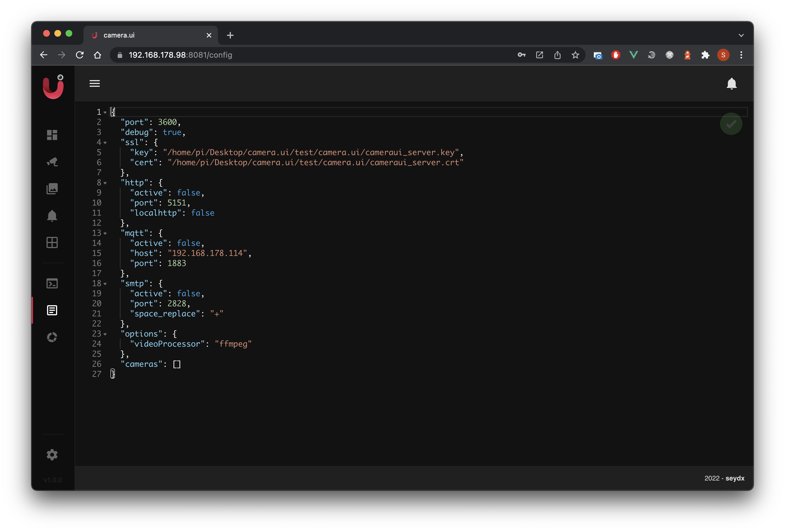Expand the tab search chevron
Image resolution: width=785 pixels, height=532 pixels.
741,35
